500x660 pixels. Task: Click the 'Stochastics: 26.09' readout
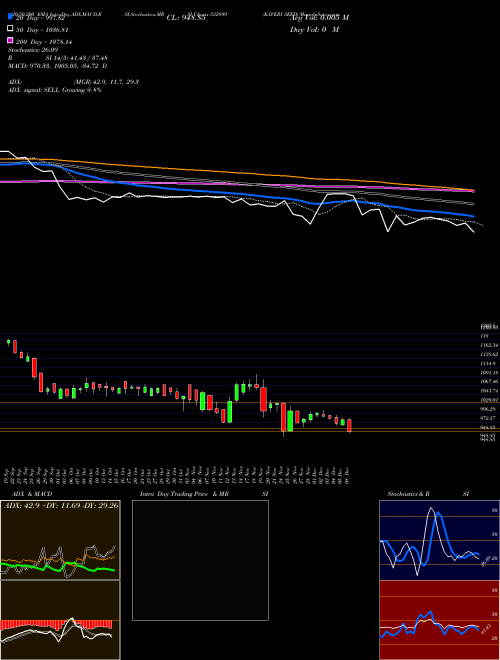pyautogui.click(x=33, y=50)
